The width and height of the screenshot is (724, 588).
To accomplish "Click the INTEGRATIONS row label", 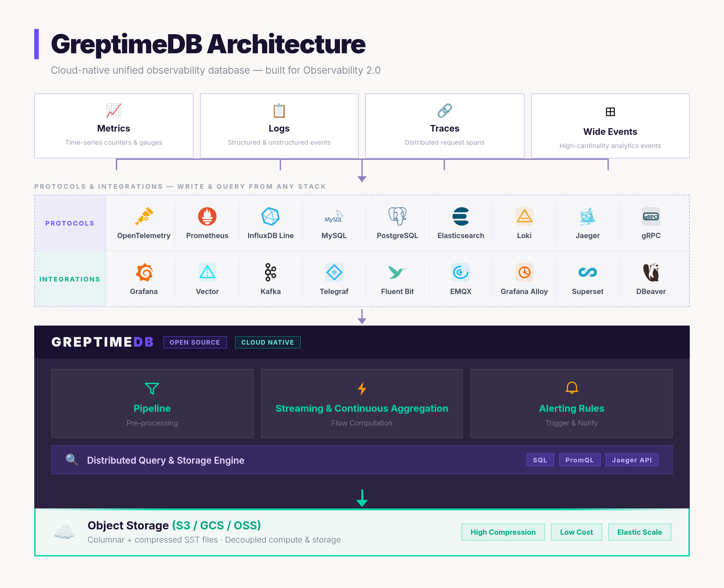I will click(x=70, y=279).
